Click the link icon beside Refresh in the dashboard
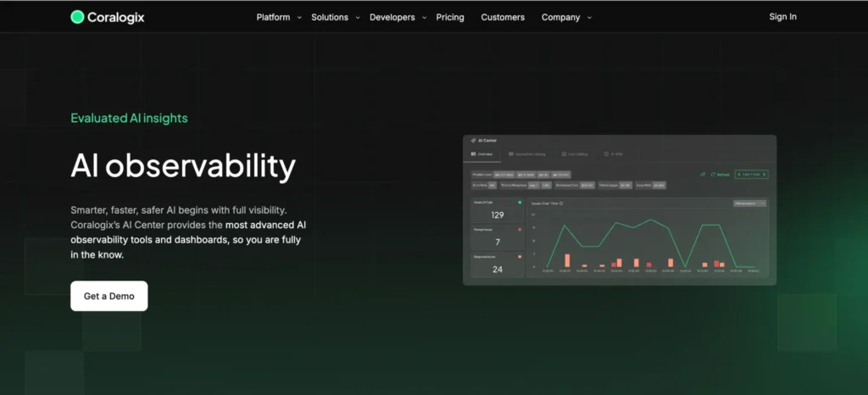868x395 pixels. (703, 175)
